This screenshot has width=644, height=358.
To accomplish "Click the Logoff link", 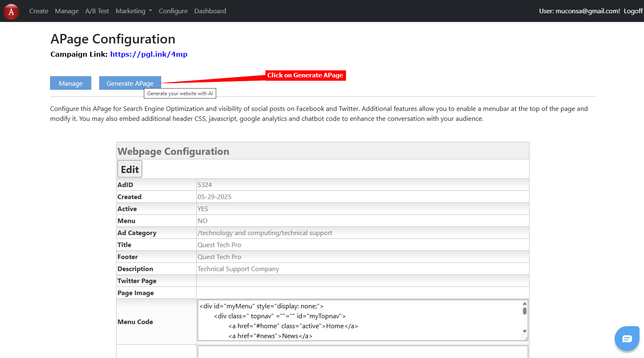I will (x=633, y=11).
